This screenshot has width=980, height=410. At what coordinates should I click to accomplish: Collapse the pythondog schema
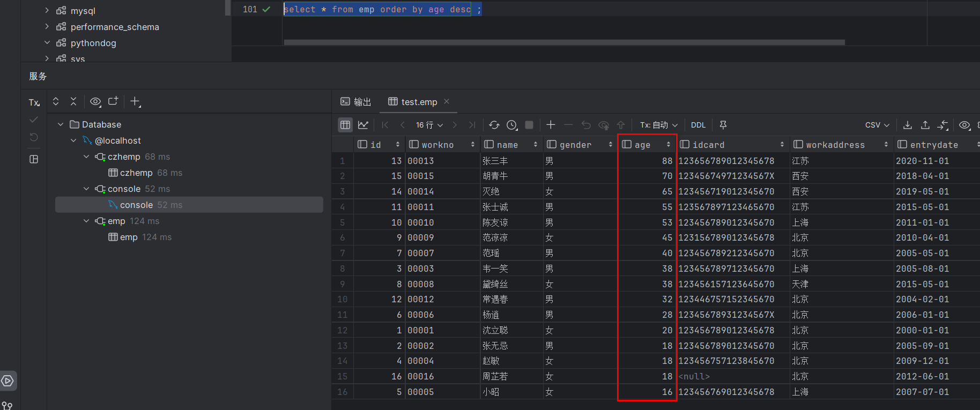47,42
